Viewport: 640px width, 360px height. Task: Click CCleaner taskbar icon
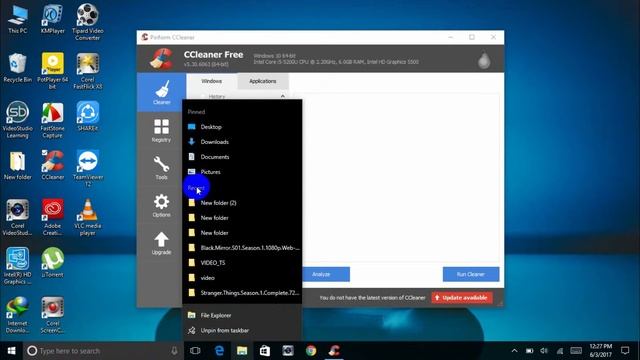click(334, 351)
